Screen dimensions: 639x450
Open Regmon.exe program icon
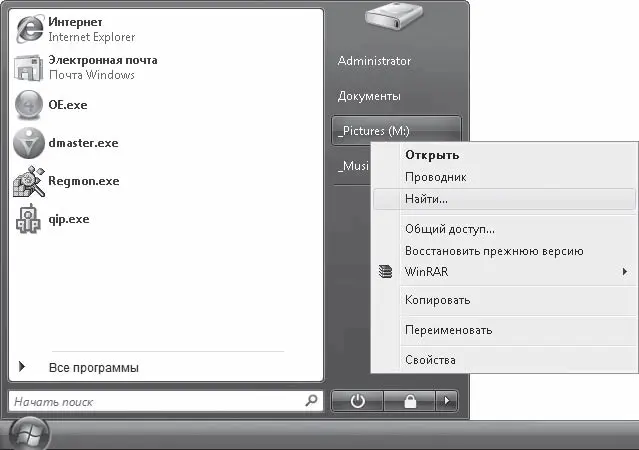click(x=29, y=181)
